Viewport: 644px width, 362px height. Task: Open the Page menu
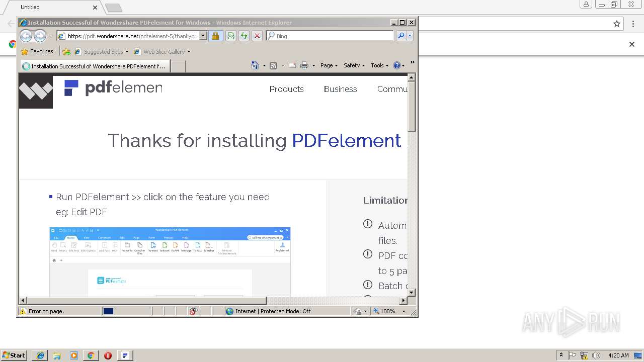(x=329, y=65)
